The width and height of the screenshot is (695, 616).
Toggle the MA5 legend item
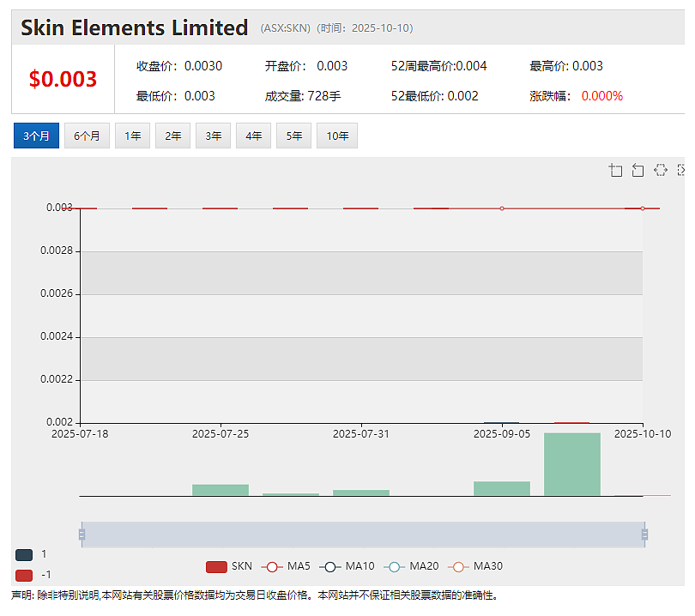tap(286, 566)
